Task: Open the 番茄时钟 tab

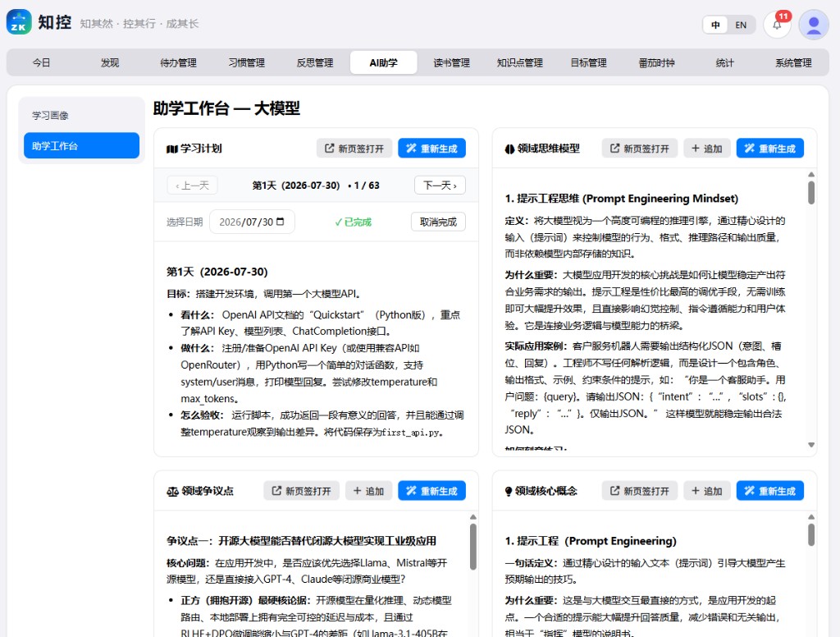Action: pos(656,62)
